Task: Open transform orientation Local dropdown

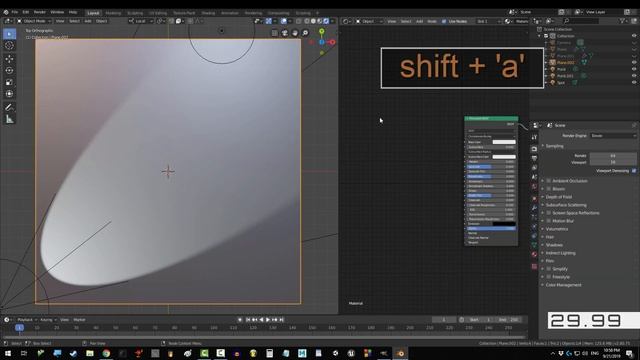Action: coord(141,21)
